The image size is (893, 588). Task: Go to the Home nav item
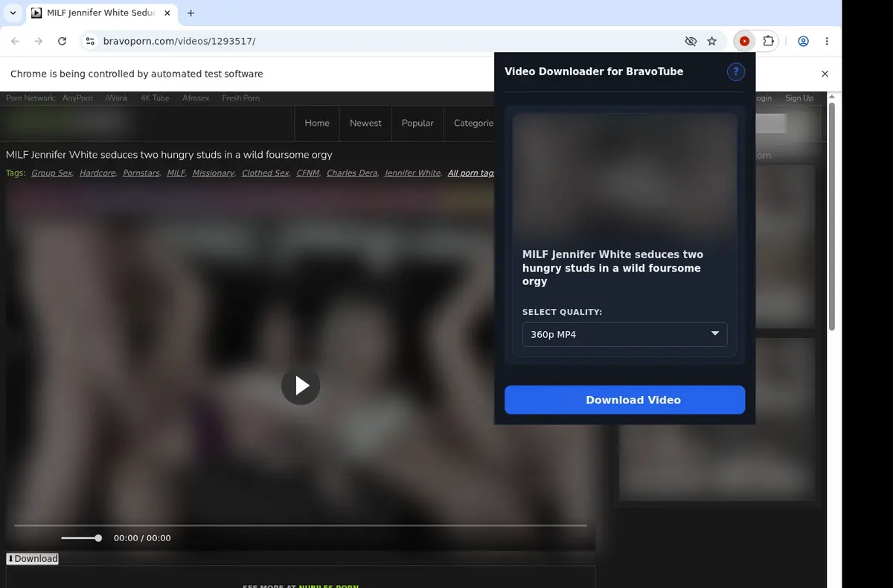pos(317,123)
